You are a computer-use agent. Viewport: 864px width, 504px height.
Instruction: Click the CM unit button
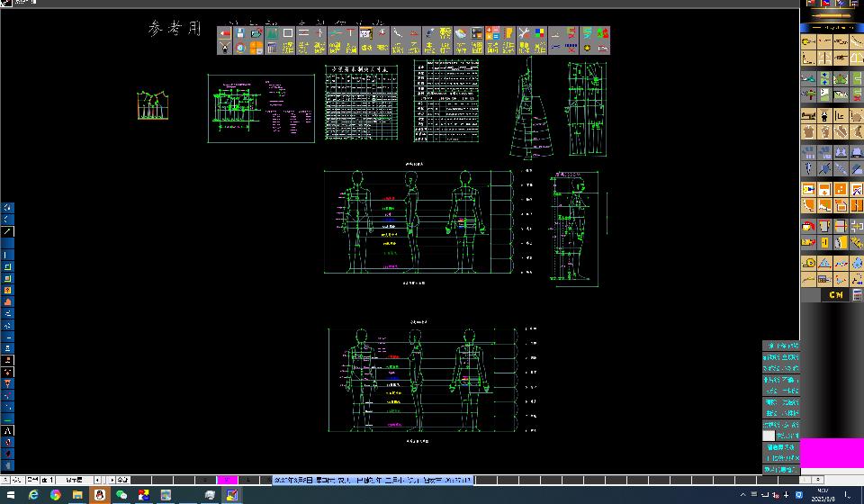(x=836, y=295)
